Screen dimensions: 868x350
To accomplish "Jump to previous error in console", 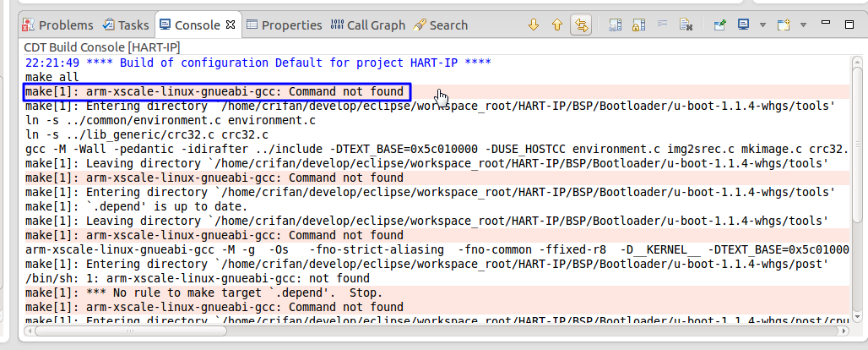I will 557,25.
